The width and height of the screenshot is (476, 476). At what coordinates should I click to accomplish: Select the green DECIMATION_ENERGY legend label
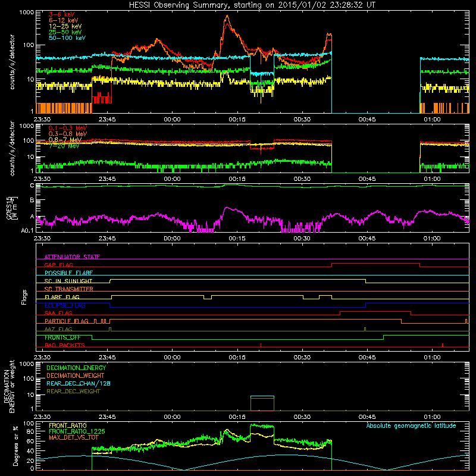[76, 368]
